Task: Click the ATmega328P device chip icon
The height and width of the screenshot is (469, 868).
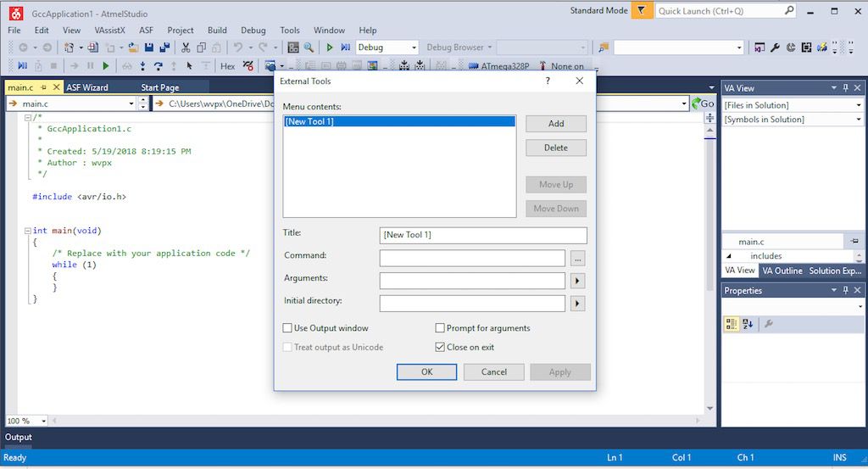Action: coord(473,66)
